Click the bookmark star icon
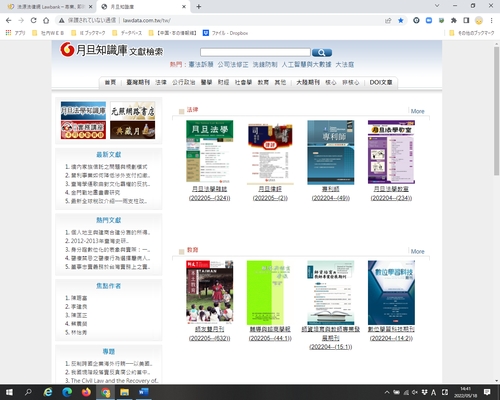Image resolution: width=500 pixels, height=400 pixels. (401, 20)
